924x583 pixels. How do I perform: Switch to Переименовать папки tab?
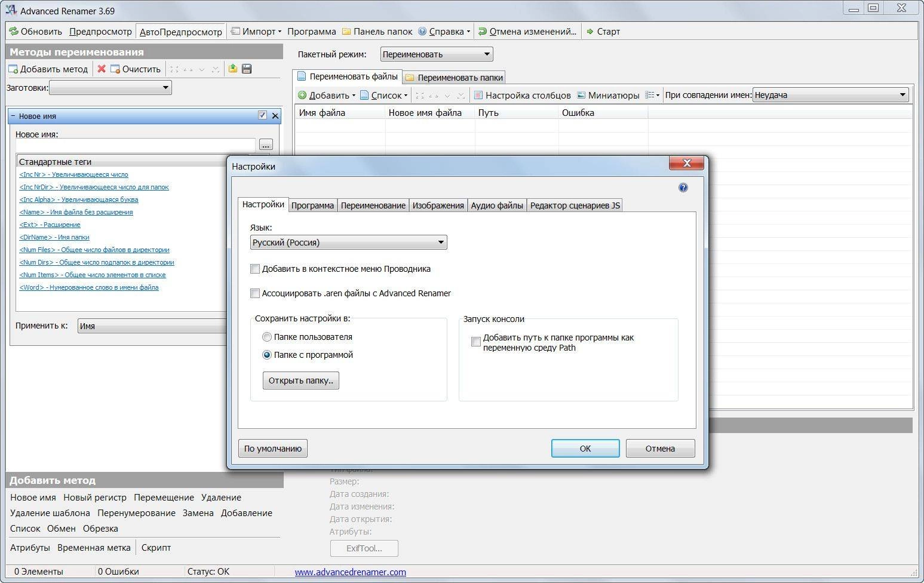(x=454, y=77)
